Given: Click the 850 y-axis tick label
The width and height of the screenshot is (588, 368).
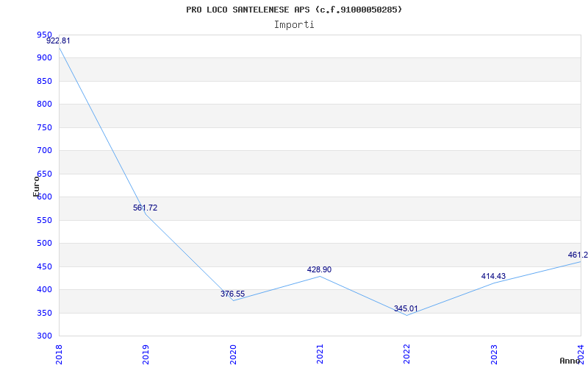Looking at the screenshot, I should tap(44, 81).
